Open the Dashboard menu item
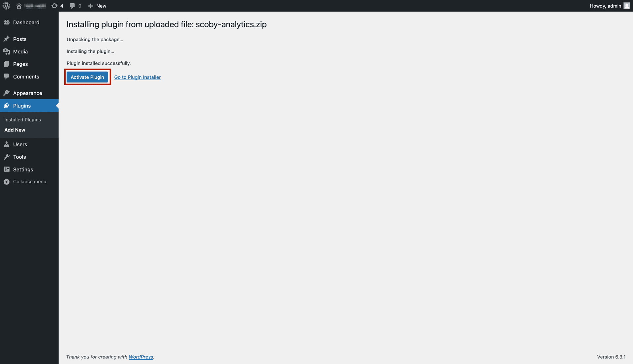633x364 pixels. [x=26, y=23]
